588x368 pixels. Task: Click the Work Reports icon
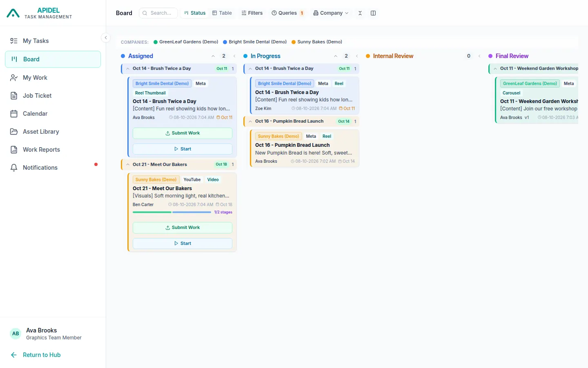(x=14, y=150)
